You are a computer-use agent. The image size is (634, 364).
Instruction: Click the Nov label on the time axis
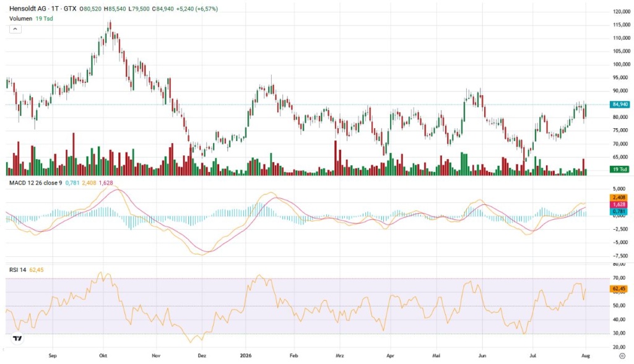click(156, 356)
